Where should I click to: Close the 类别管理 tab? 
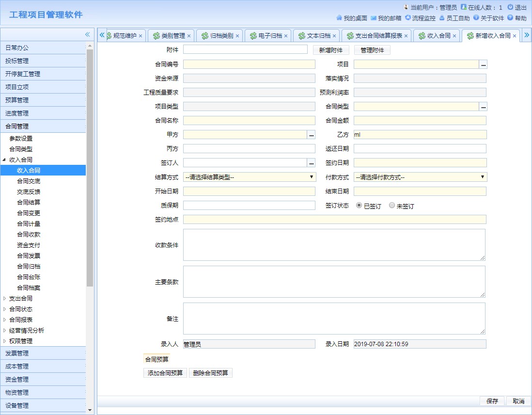click(188, 36)
